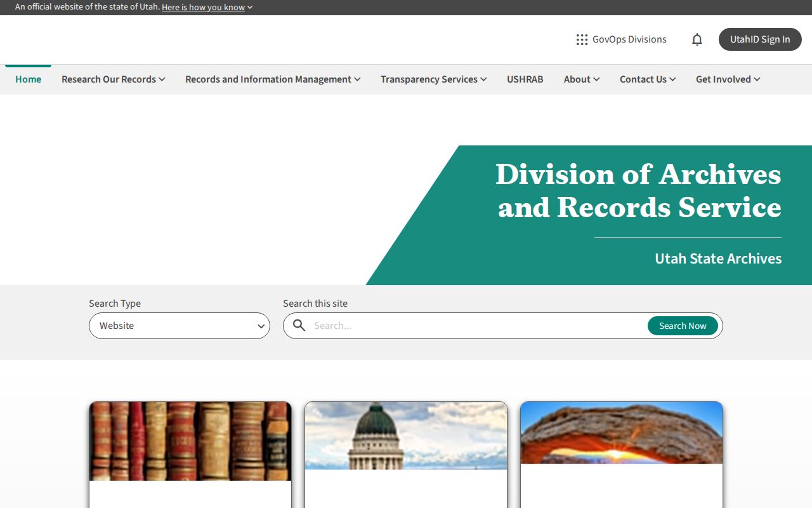The image size is (812, 508).
Task: Expand Records and Information Management menu
Action: [x=273, y=79]
